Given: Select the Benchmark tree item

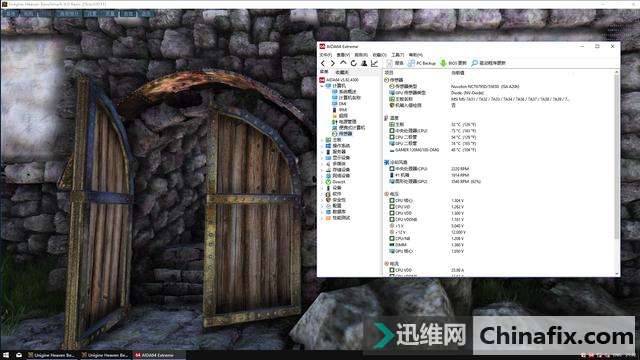Looking at the screenshot, I should click(x=338, y=218).
